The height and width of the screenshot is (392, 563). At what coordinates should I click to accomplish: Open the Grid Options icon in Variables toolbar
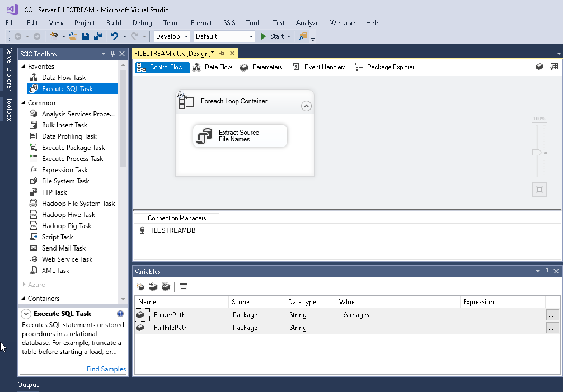pos(184,287)
